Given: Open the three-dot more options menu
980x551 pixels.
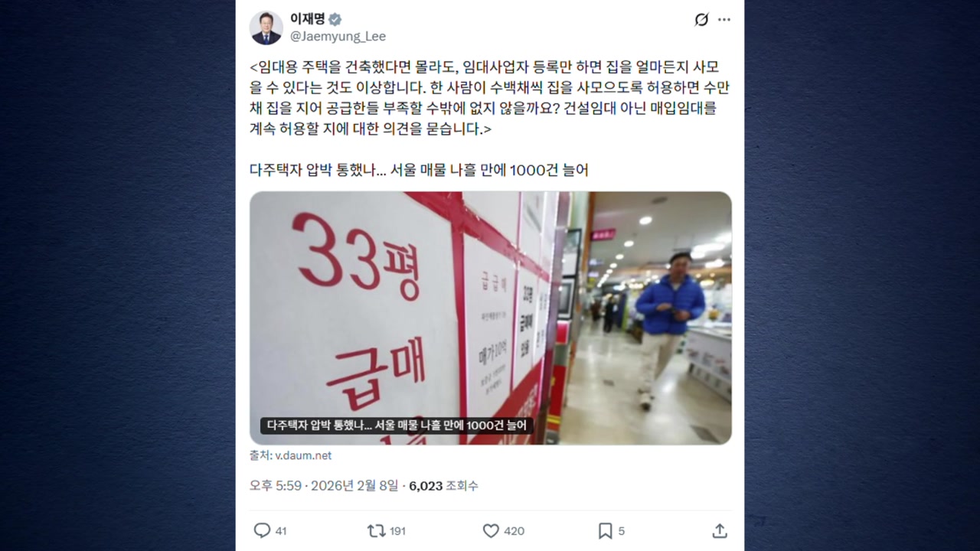Looking at the screenshot, I should click(x=724, y=20).
